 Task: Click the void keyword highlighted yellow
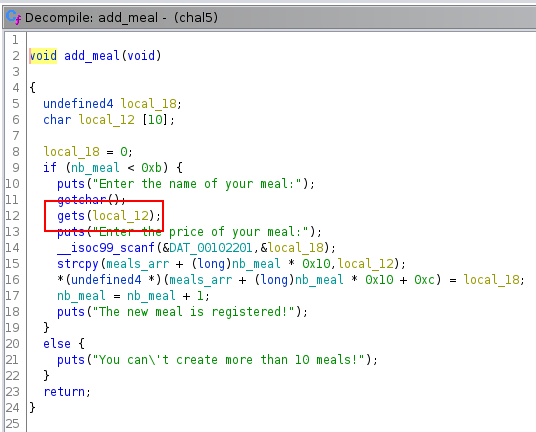[x=43, y=56]
